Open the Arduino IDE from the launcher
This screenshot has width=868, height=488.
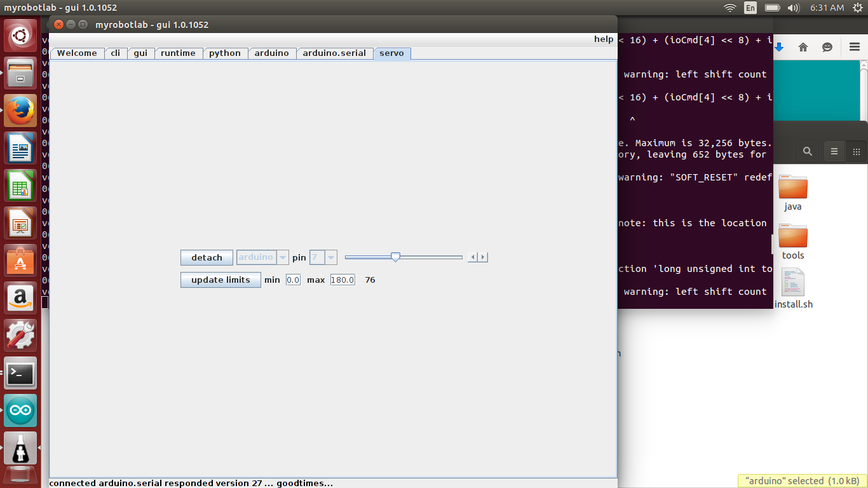(21, 410)
